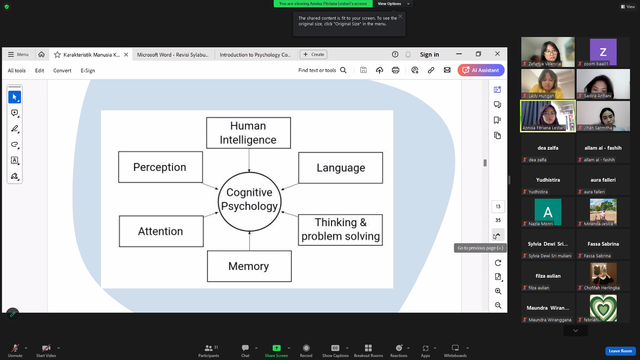This screenshot has height=360, width=640.
Task: Select the freehand draw tool
Action: click(15, 145)
